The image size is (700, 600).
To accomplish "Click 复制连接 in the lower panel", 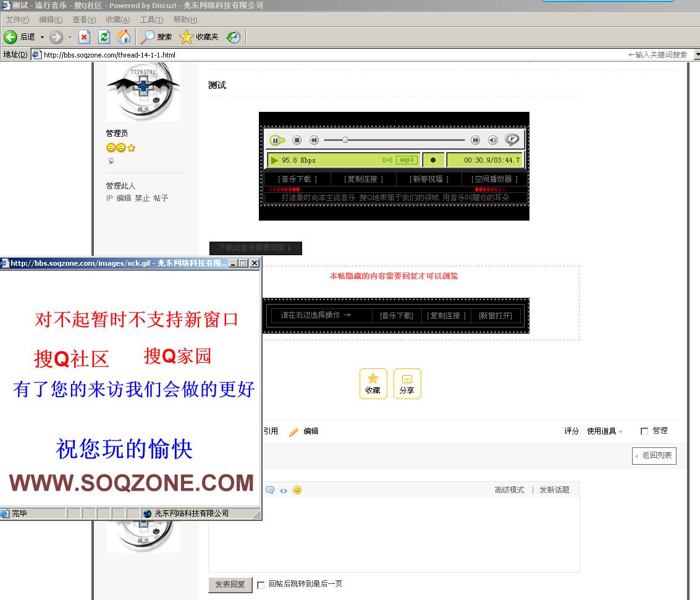I will (447, 316).
